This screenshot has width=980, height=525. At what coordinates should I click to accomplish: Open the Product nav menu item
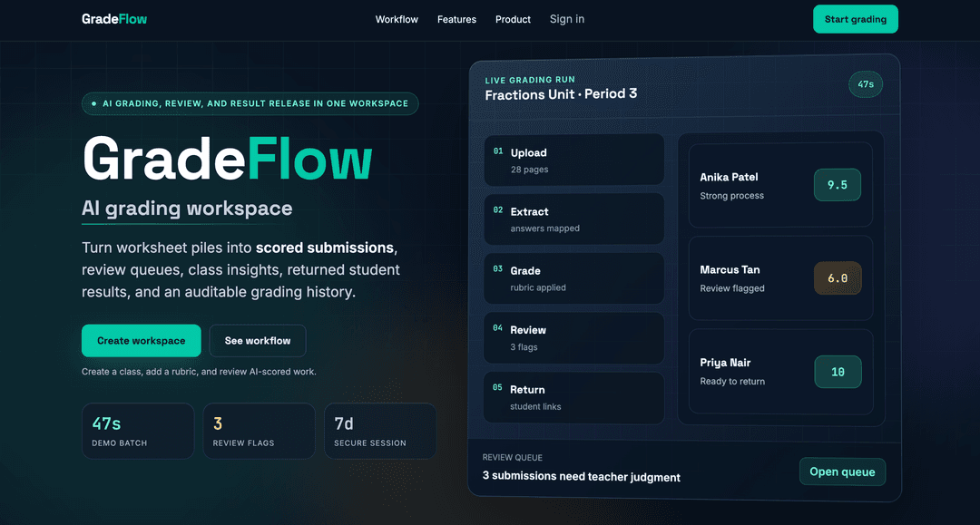coord(513,19)
